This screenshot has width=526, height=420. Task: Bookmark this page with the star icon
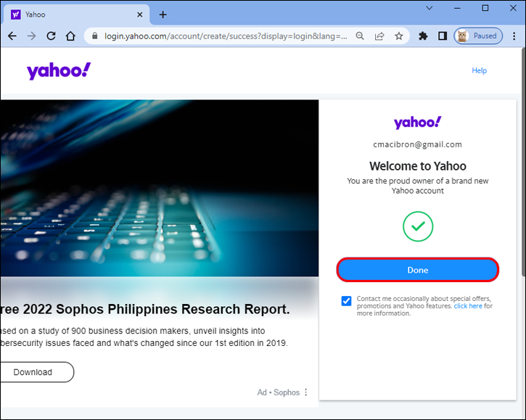[398, 36]
